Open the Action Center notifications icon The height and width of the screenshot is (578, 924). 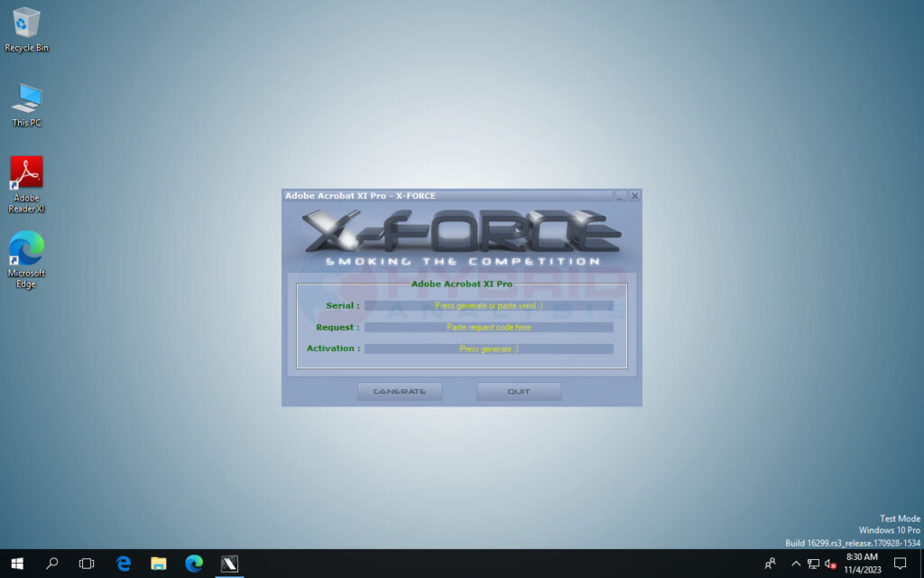pos(900,564)
